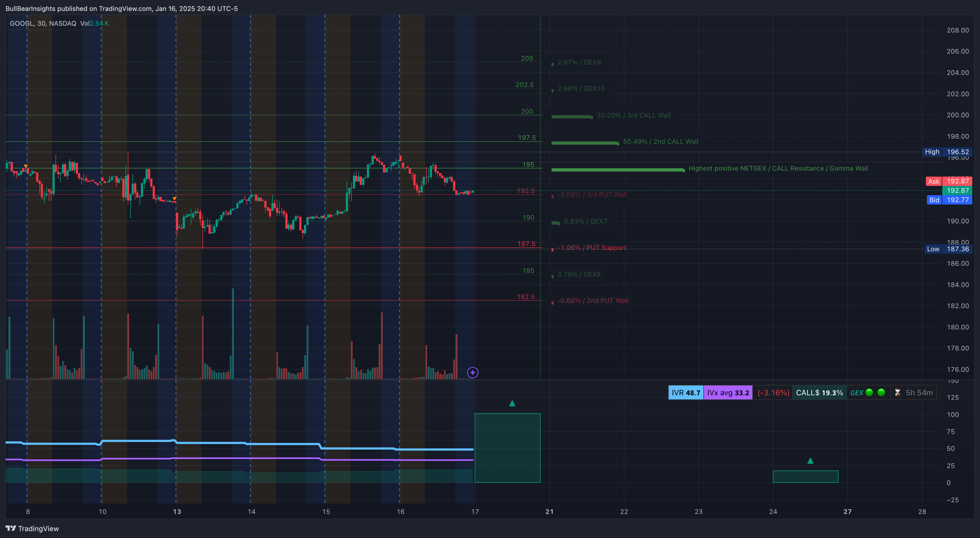Viewport: 980px width, 538px height.
Task: Click the second green GEX status dot
Action: (881, 392)
